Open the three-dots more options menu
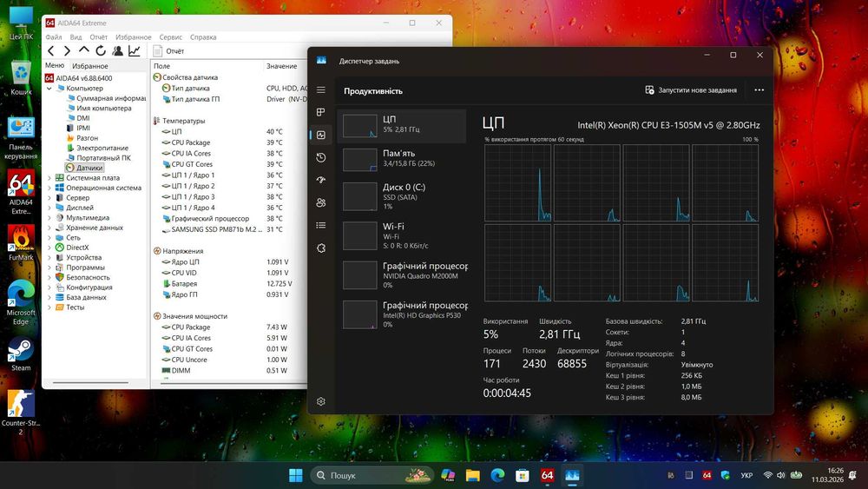Viewport: 868px width, 489px height. click(x=759, y=90)
